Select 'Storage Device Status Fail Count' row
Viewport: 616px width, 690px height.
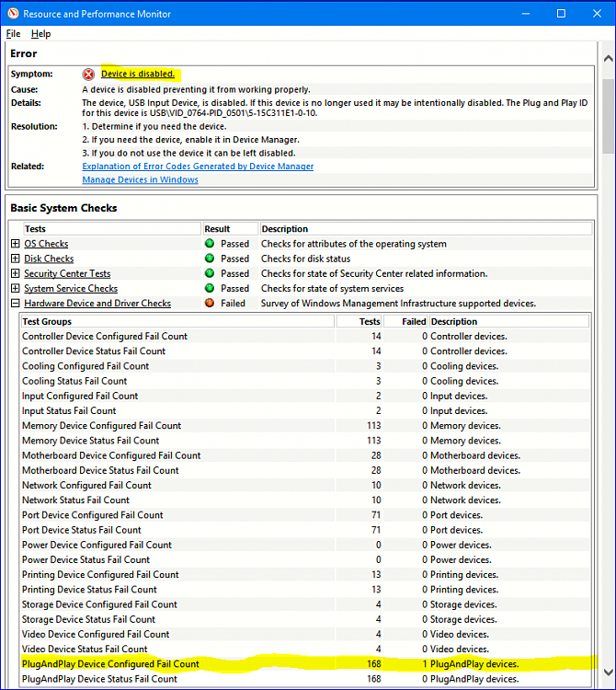305,619
